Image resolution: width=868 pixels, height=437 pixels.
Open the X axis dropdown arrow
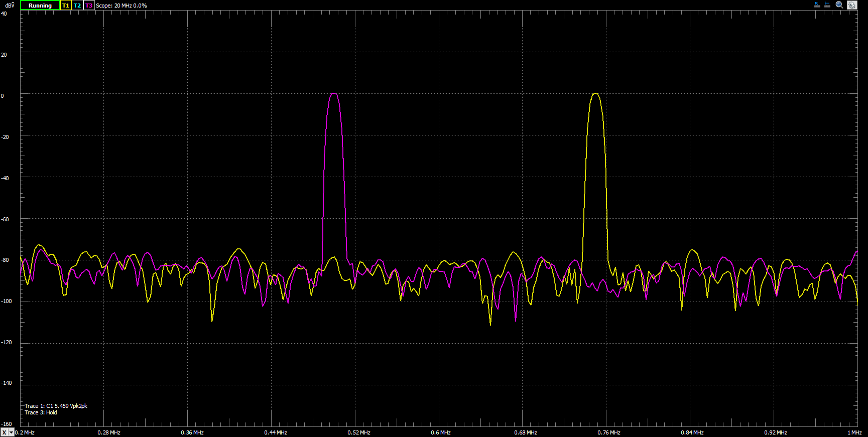(x=12, y=432)
